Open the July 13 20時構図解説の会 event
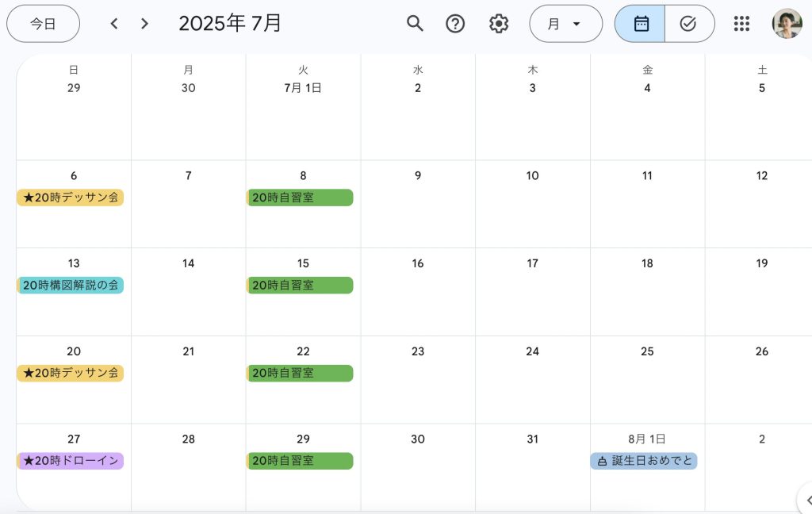Viewport: 812px width, 514px height. pos(71,285)
